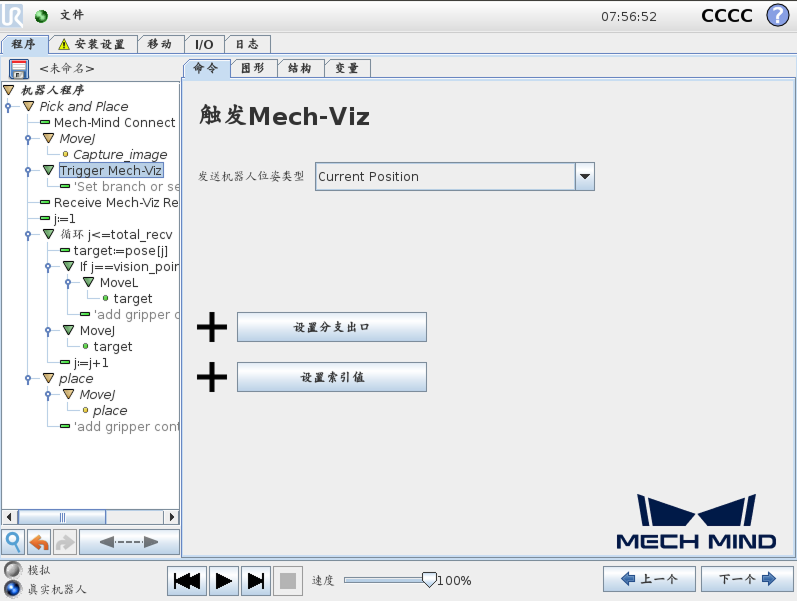797x601 pixels.
Task: Collapse the first MoveJ node triangle
Action: 48,138
